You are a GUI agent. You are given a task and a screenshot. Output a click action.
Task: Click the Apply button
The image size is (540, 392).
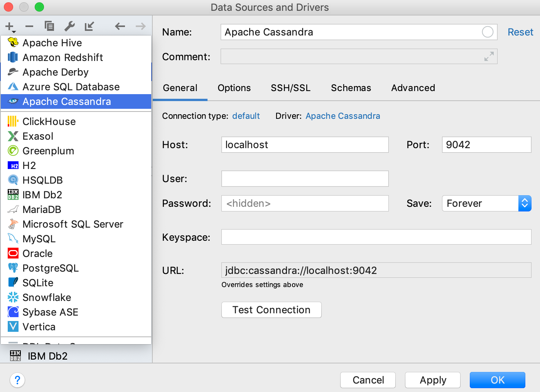(x=433, y=380)
